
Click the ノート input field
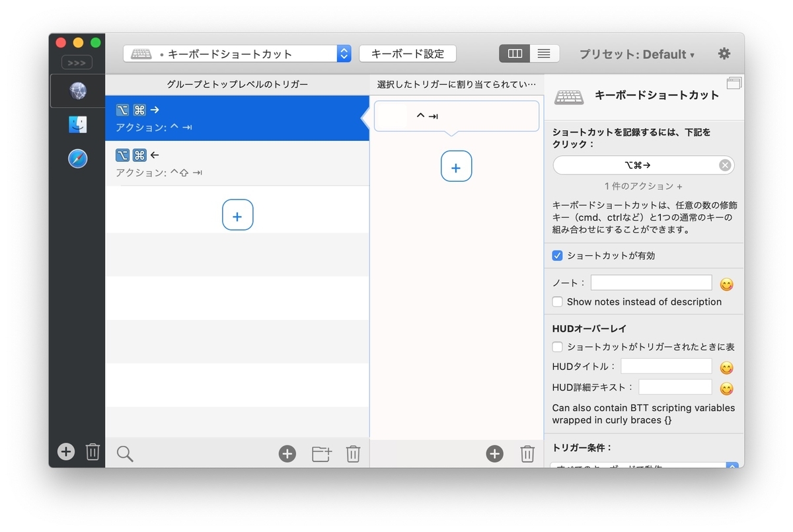[651, 283]
